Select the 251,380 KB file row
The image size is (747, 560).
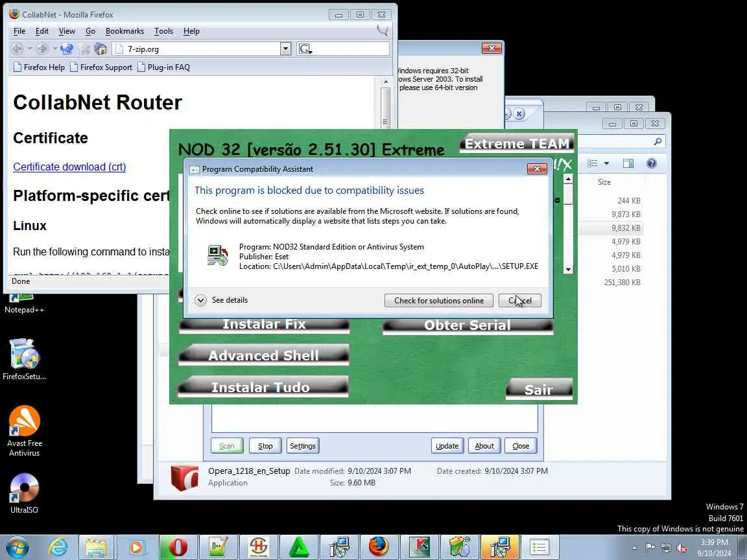point(611,283)
